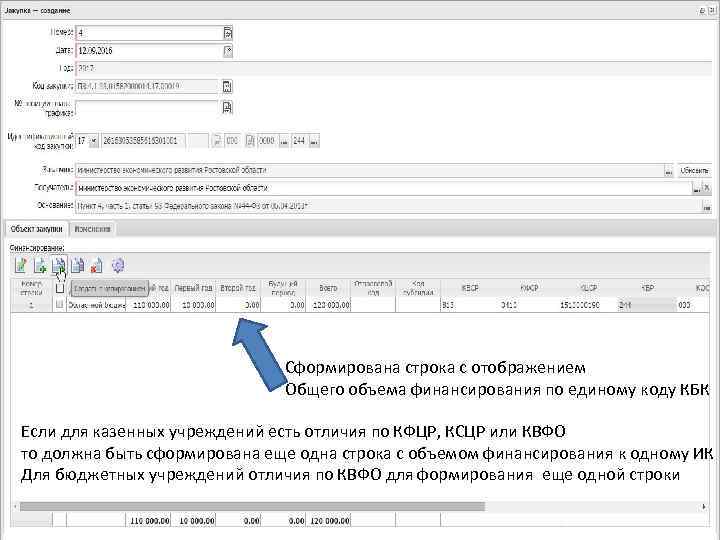
Task: Click the copy rows icon in financing toolbar
Action: (78, 265)
